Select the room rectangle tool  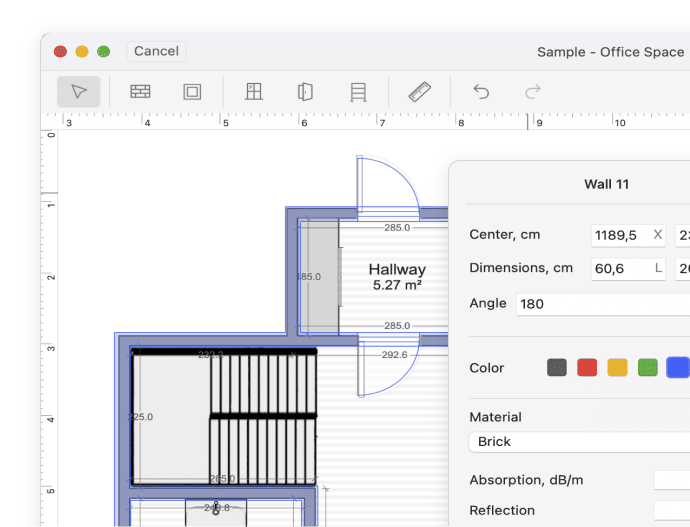(x=192, y=92)
